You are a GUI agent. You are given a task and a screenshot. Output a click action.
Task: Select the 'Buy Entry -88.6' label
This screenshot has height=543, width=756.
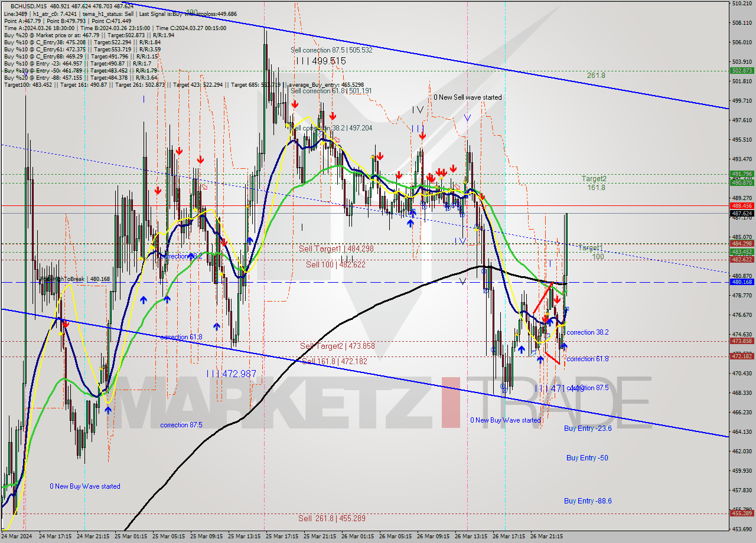click(588, 501)
